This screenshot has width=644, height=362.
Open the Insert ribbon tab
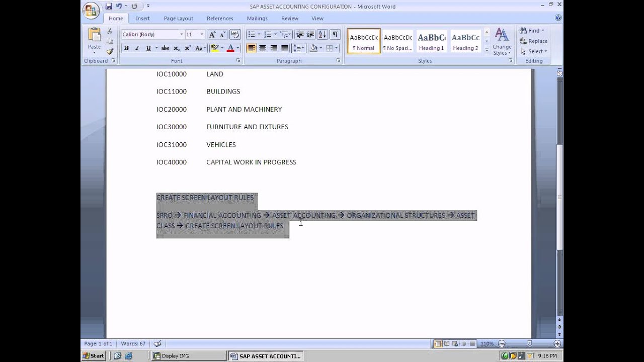142,18
